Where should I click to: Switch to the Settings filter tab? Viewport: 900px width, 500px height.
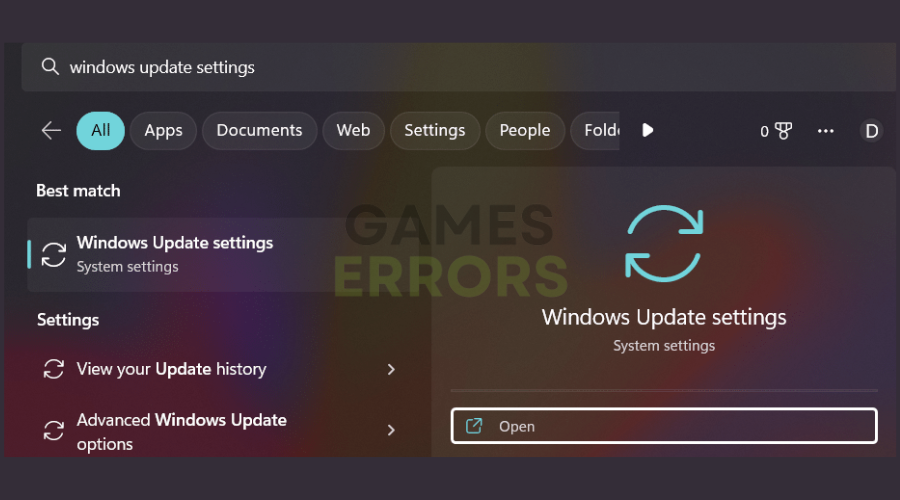(x=435, y=130)
